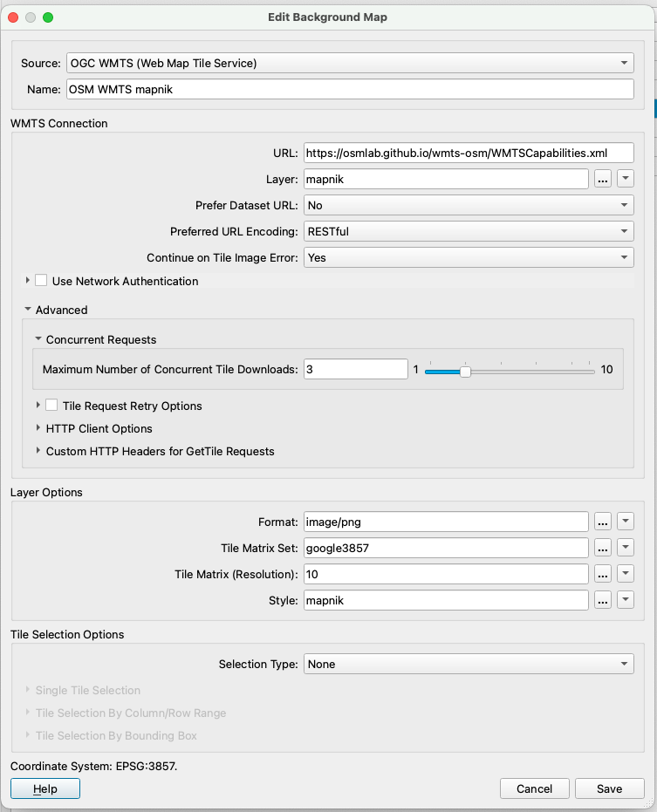Click the Coordinate System EPSG:3857 text

point(93,766)
